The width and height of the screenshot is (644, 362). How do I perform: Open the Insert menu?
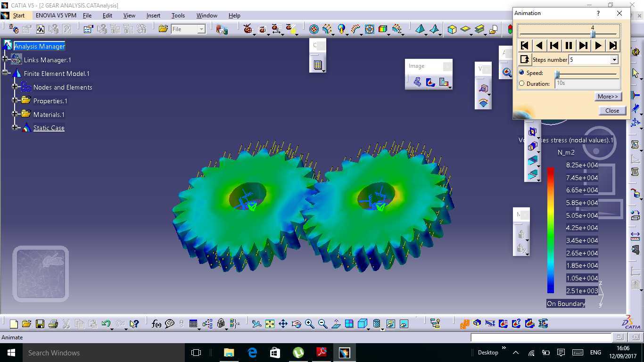(153, 15)
